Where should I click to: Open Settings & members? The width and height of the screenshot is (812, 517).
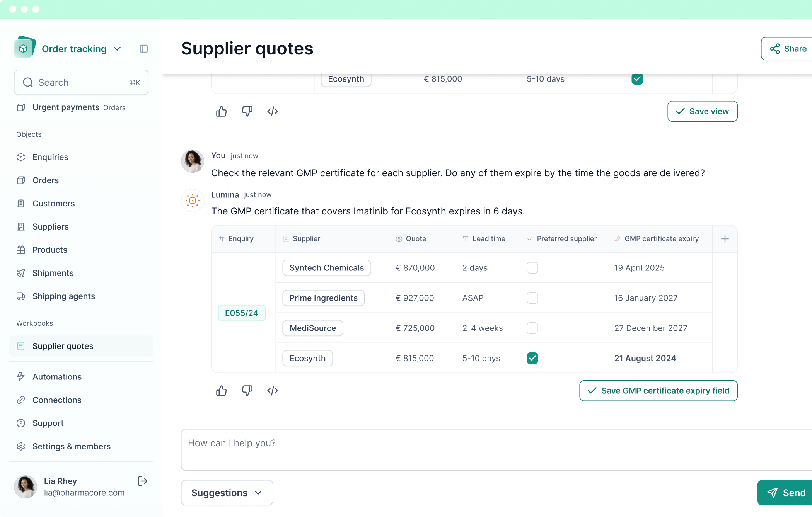(71, 446)
